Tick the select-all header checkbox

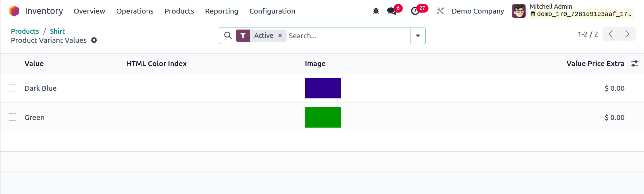pyautogui.click(x=13, y=63)
